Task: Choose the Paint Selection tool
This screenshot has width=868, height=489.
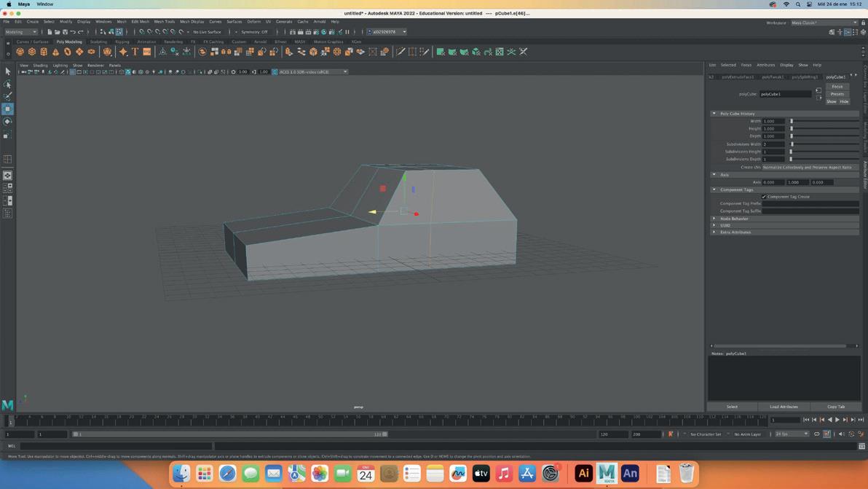Action: tap(7, 96)
